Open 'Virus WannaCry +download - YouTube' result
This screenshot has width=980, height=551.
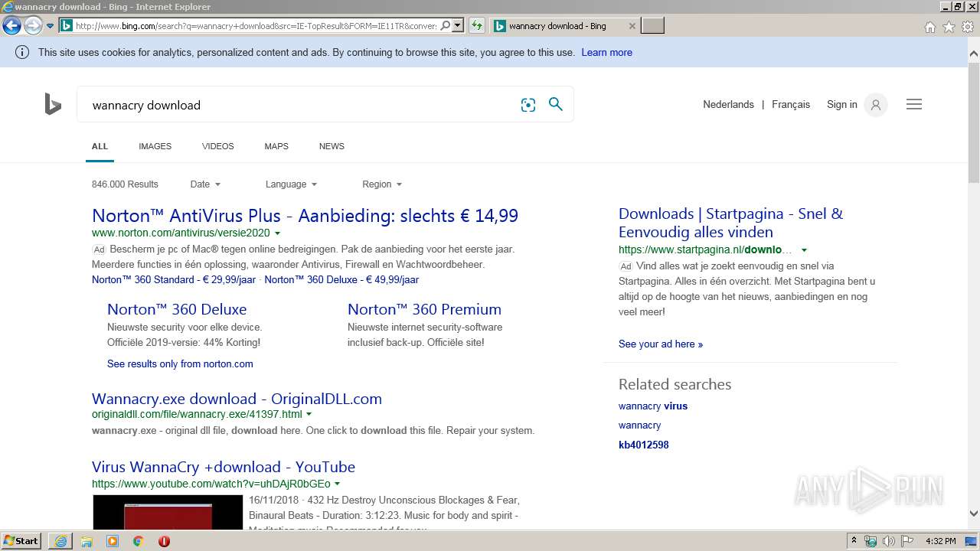click(x=224, y=467)
